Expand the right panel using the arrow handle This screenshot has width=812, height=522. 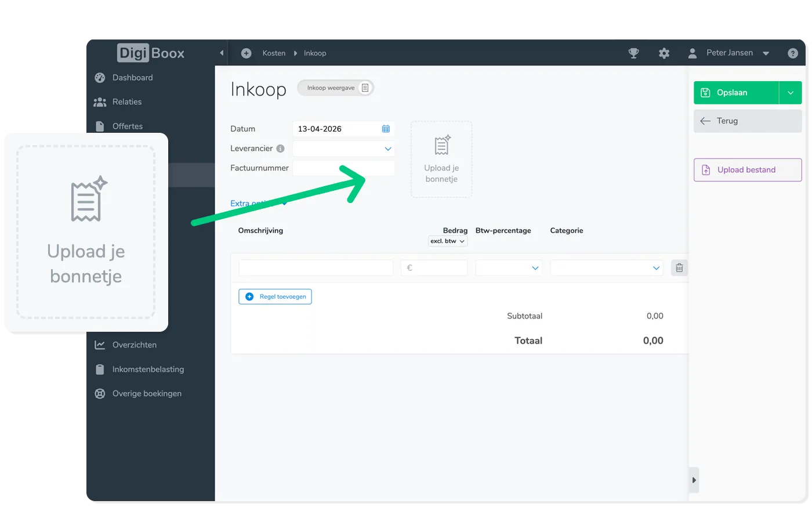(694, 480)
